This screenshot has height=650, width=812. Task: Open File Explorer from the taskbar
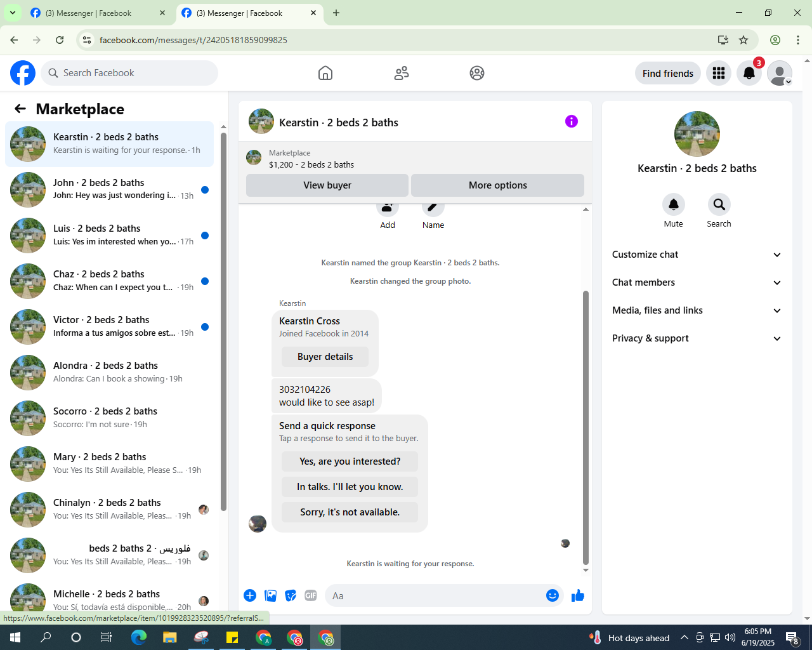click(x=169, y=637)
